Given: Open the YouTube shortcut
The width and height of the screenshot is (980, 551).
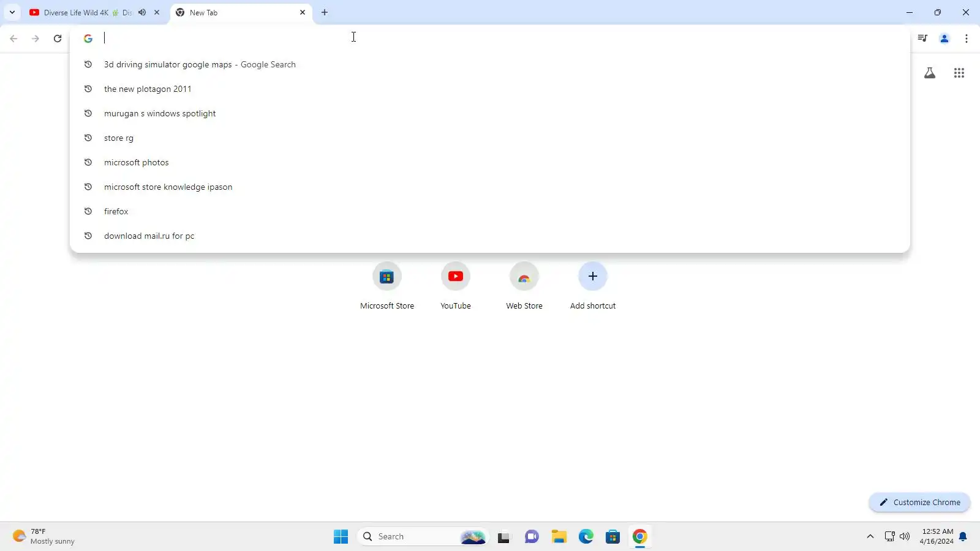Looking at the screenshot, I should [456, 286].
